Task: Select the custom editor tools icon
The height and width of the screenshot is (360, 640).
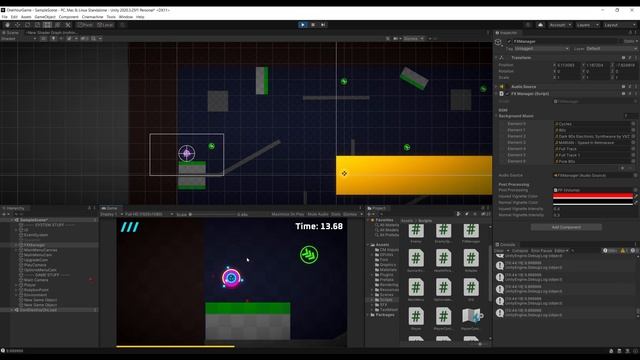Action: (x=68, y=25)
